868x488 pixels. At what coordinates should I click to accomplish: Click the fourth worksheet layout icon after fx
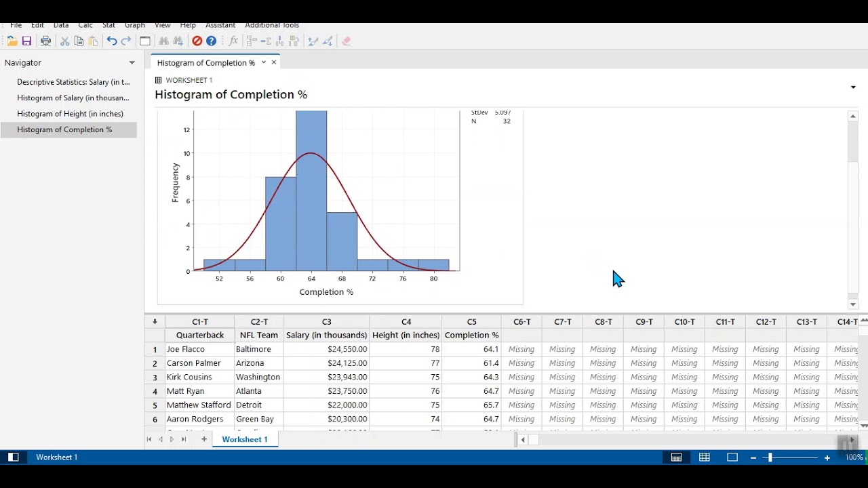(x=294, y=41)
